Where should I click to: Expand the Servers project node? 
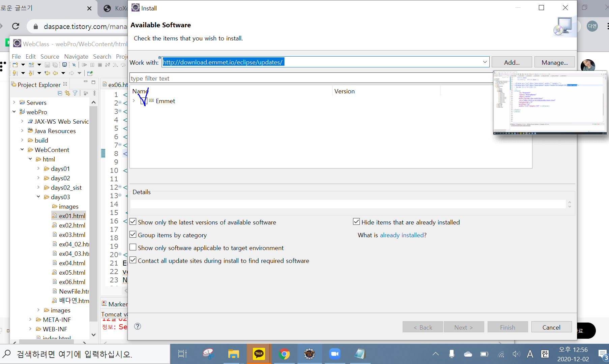tap(14, 102)
